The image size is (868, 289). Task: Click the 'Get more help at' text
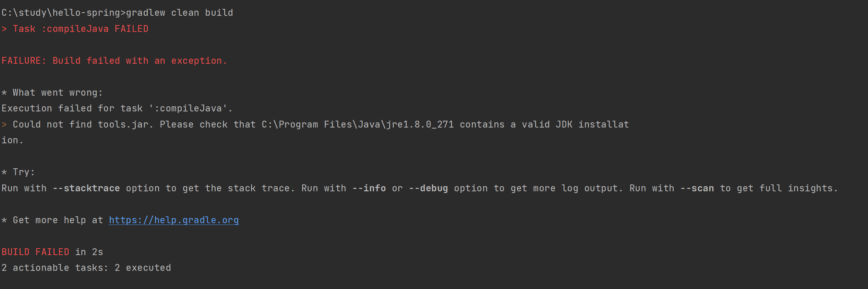click(58, 220)
